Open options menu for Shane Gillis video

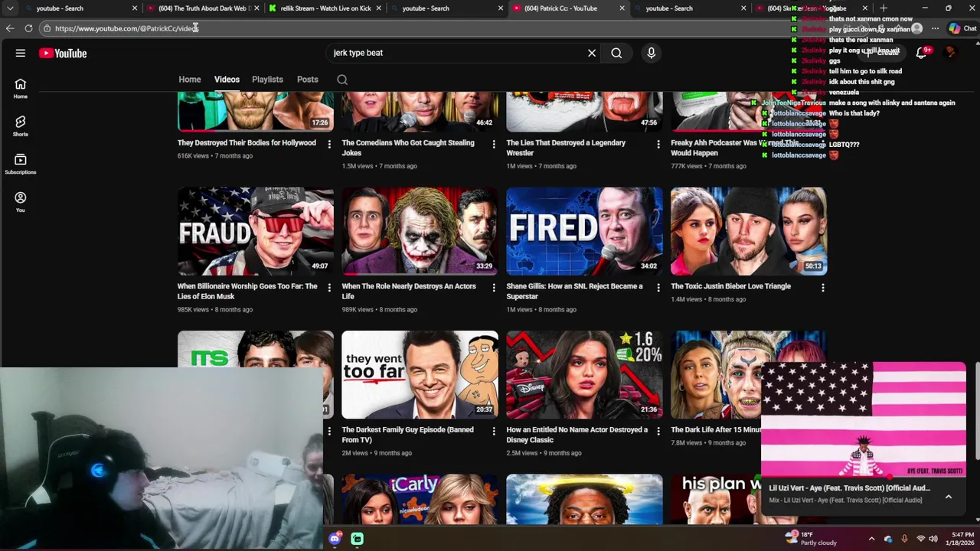point(658,288)
